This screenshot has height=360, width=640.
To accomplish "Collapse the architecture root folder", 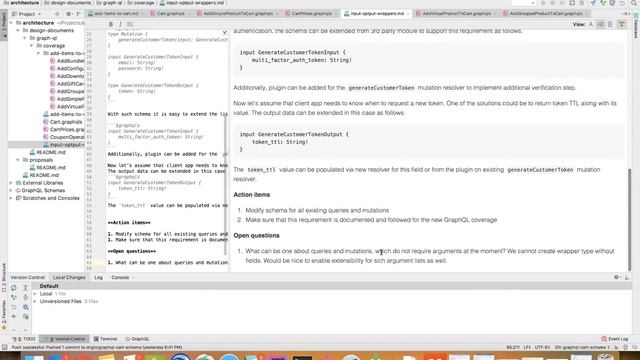I will click(11, 23).
